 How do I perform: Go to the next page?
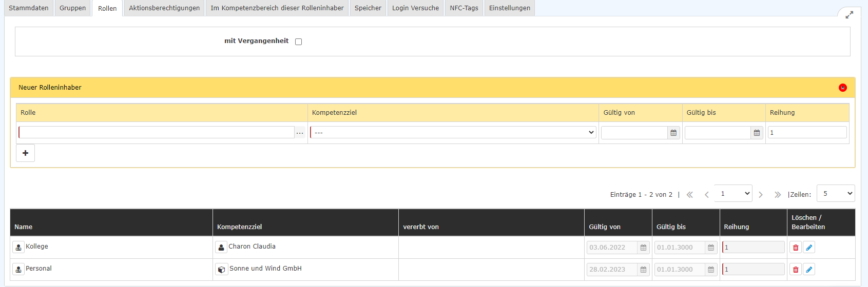761,195
